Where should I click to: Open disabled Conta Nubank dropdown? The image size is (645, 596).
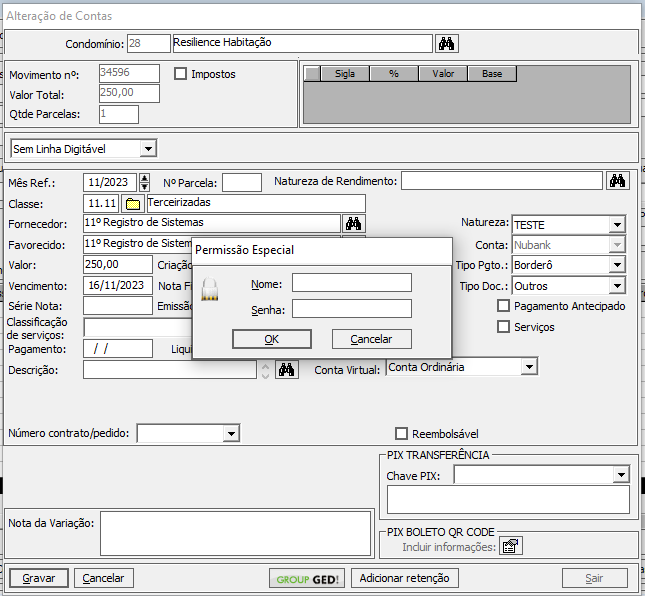pos(617,245)
